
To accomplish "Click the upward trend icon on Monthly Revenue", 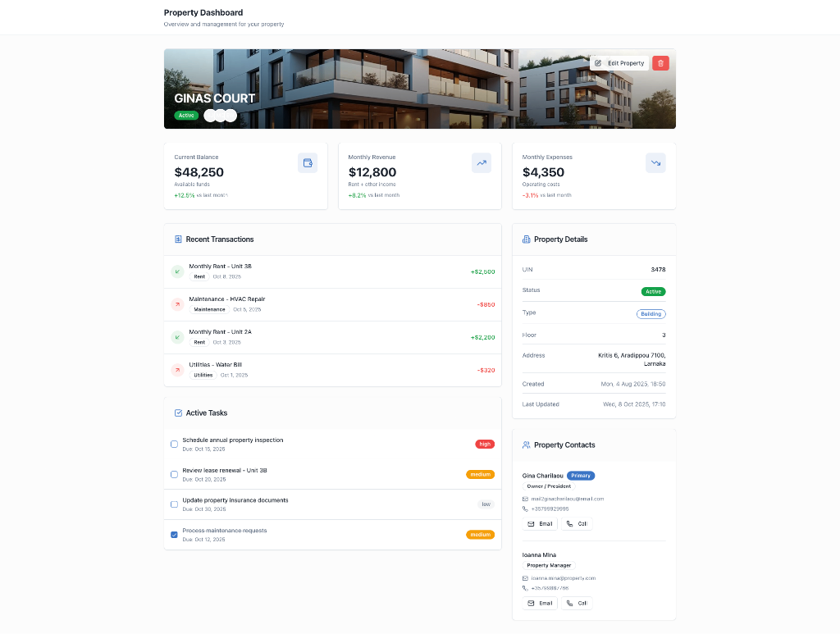I will [482, 162].
